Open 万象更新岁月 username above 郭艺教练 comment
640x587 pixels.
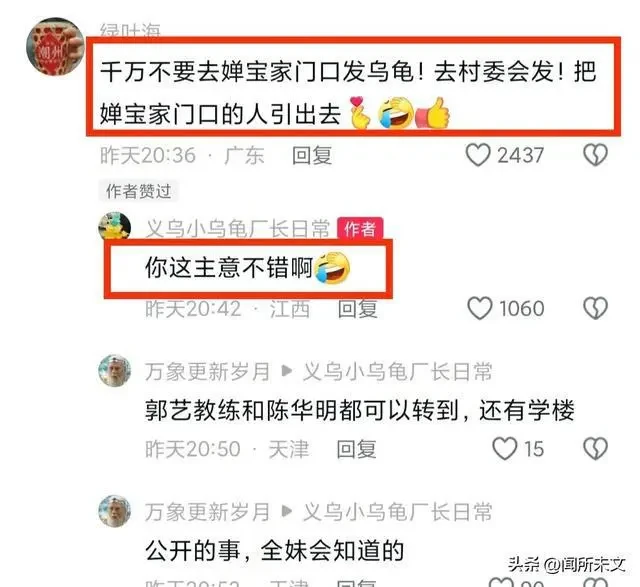[207, 371]
